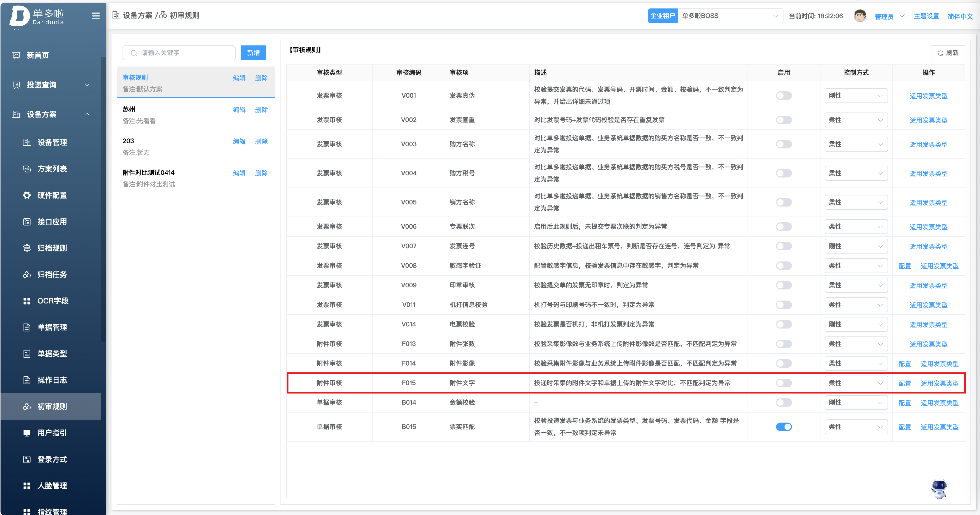Open control mode dropdown for V007
The image size is (980, 515).
pyautogui.click(x=856, y=246)
